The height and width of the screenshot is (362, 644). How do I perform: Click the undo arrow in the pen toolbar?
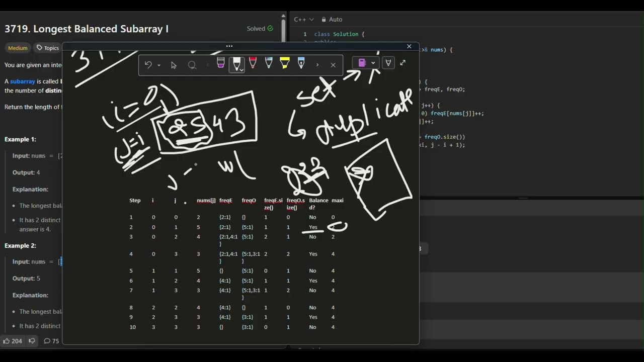pyautogui.click(x=148, y=65)
